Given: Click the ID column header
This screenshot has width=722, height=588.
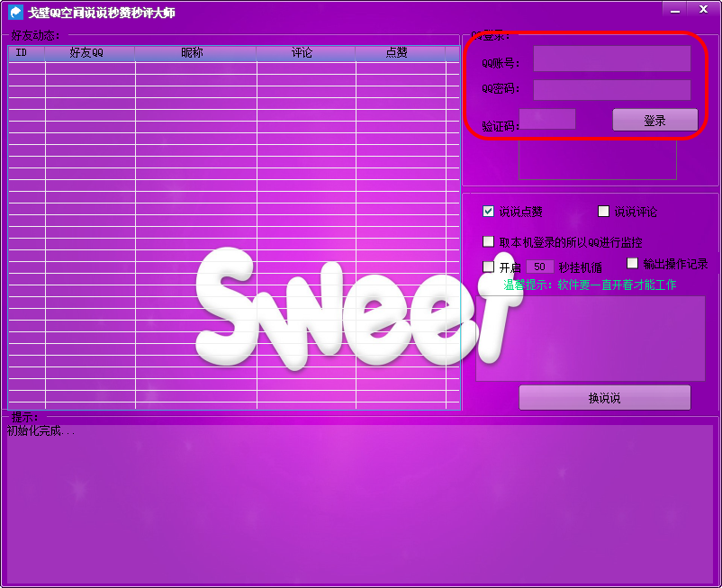Looking at the screenshot, I should coord(27,53).
